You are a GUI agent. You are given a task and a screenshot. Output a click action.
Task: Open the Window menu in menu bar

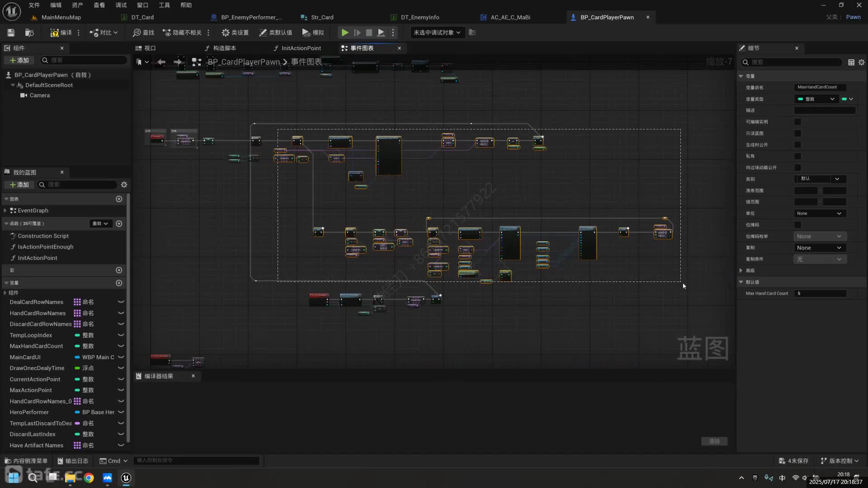tap(142, 5)
